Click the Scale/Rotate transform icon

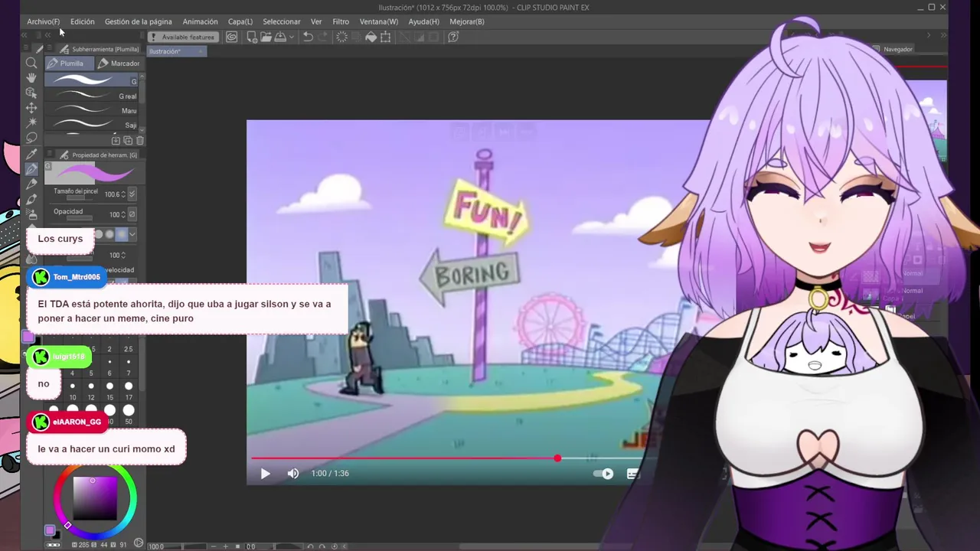pos(385,37)
